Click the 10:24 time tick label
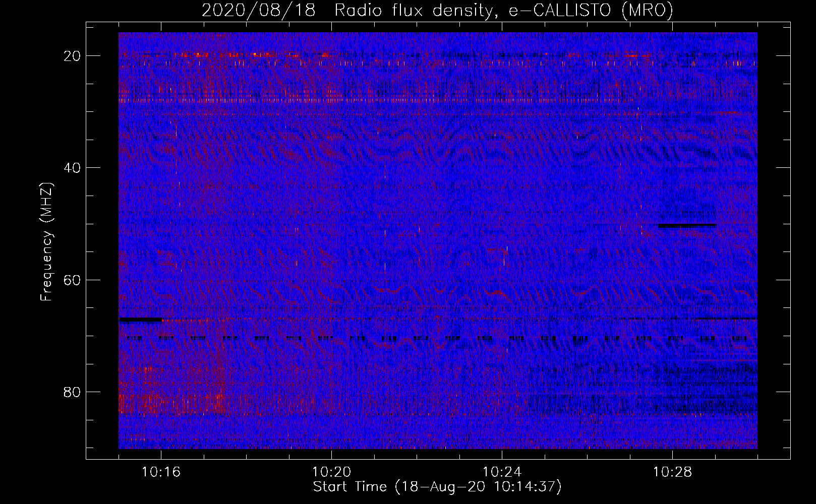The width and height of the screenshot is (816, 504). pyautogui.click(x=502, y=472)
